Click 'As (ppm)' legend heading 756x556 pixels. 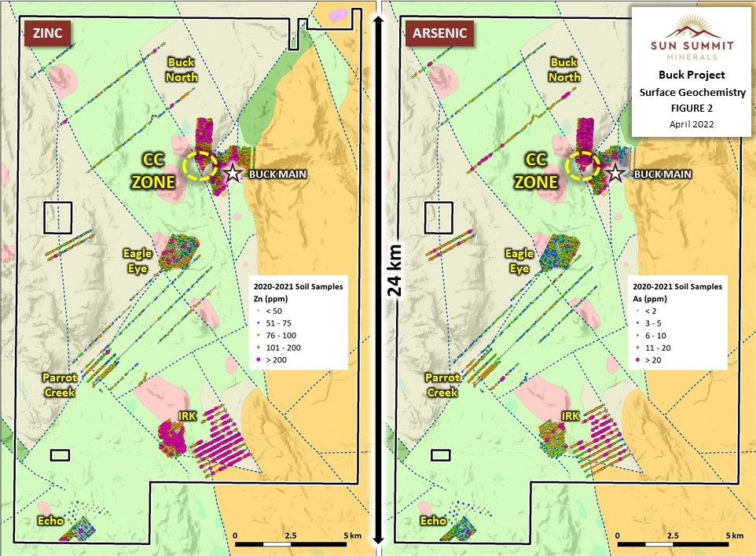pos(650,299)
